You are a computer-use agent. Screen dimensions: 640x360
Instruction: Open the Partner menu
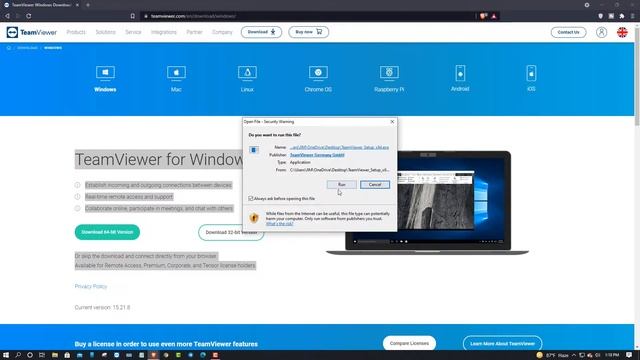click(194, 32)
